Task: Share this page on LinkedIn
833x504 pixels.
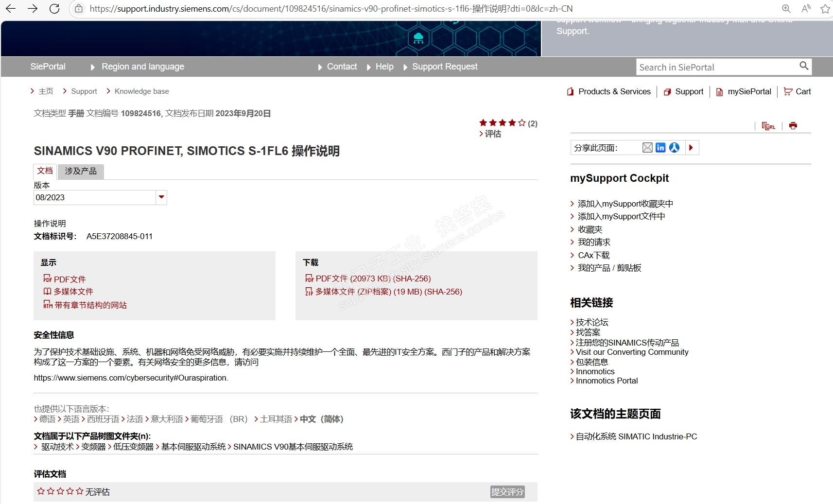Action: [660, 148]
